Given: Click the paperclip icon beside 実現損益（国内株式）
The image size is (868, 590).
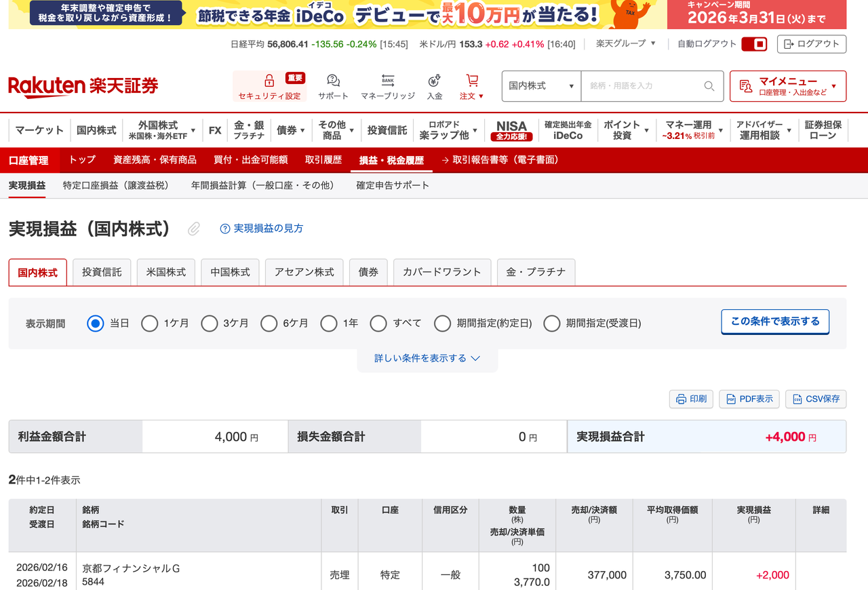Looking at the screenshot, I should [193, 229].
